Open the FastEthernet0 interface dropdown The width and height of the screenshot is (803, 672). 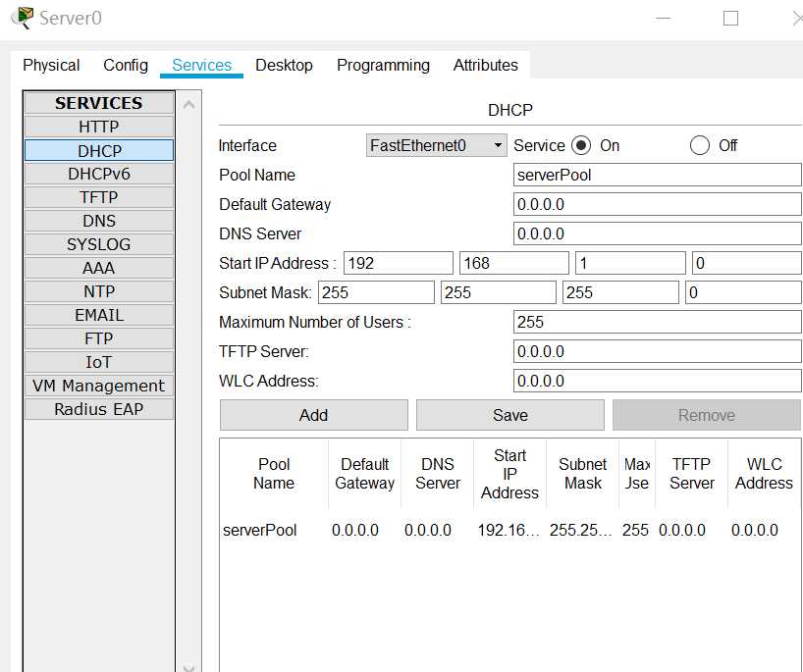(x=436, y=145)
